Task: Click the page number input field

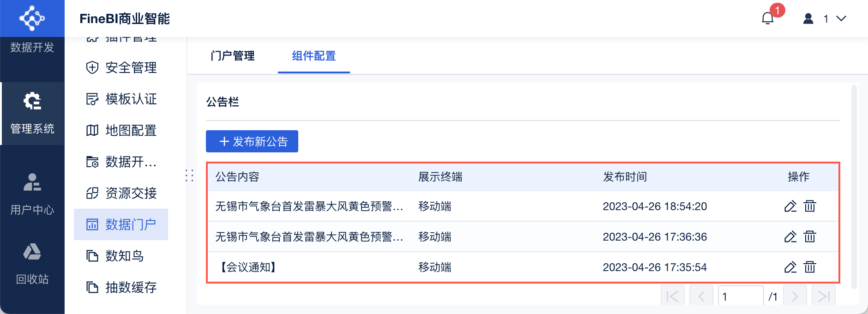Action: click(x=741, y=296)
